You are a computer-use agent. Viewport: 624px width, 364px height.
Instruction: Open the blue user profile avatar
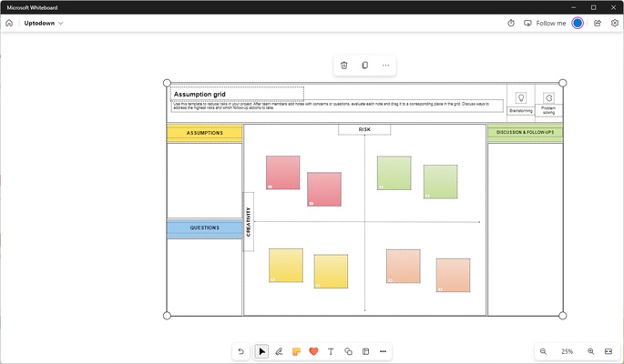click(x=578, y=23)
